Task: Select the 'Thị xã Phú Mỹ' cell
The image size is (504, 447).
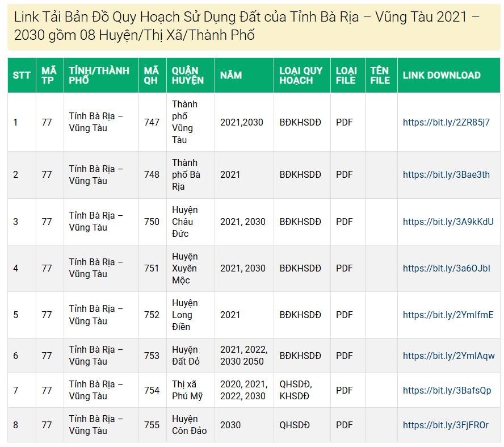Action: (187, 390)
